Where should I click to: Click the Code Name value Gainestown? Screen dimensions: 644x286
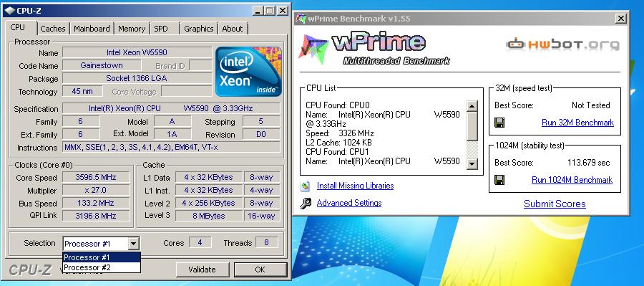(x=102, y=65)
